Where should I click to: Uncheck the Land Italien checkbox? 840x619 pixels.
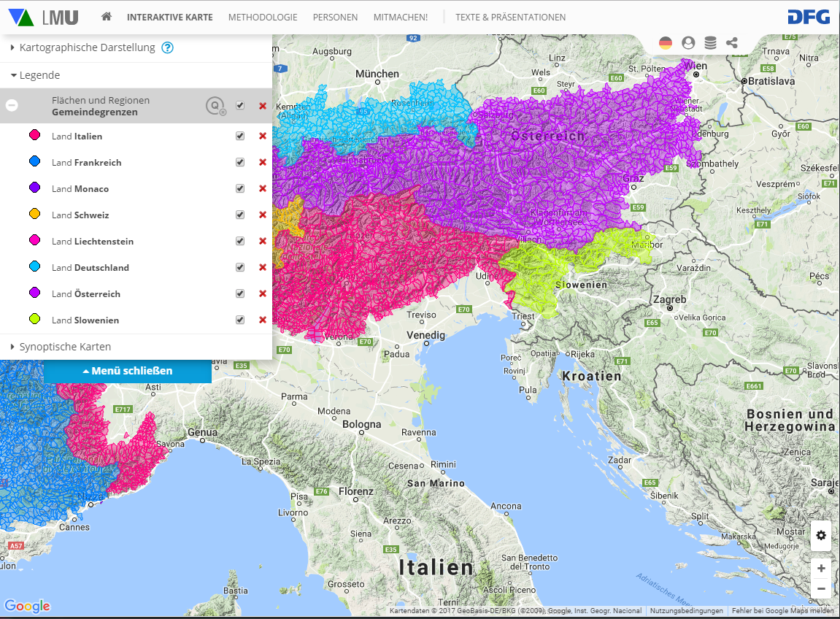coord(240,136)
